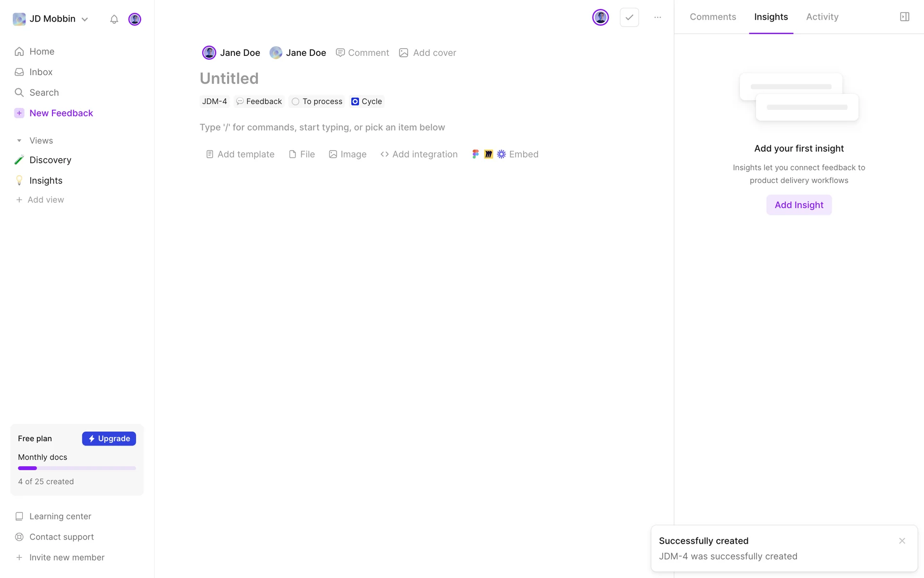Image resolution: width=924 pixels, height=578 pixels.
Task: Switch to the Comments tab
Action: (713, 17)
